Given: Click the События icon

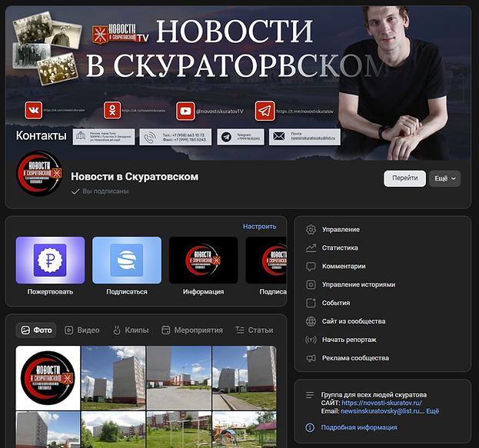Looking at the screenshot, I should (x=311, y=303).
